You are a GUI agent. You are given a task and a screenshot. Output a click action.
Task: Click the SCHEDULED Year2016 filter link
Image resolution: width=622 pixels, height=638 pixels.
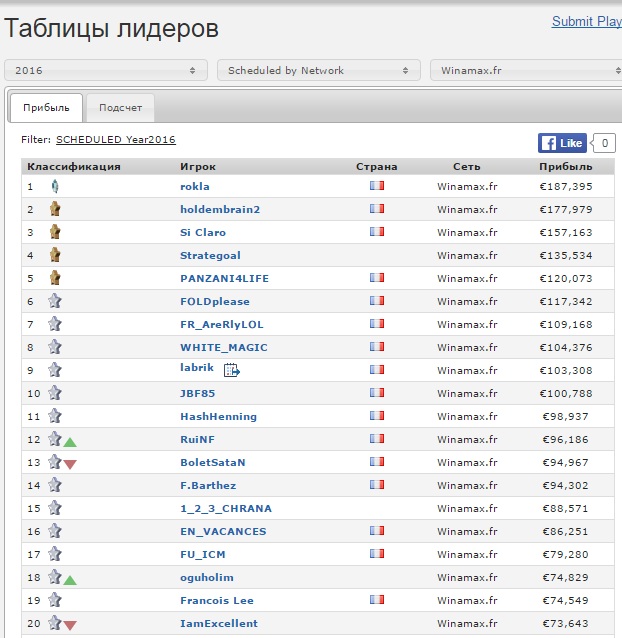(116, 140)
